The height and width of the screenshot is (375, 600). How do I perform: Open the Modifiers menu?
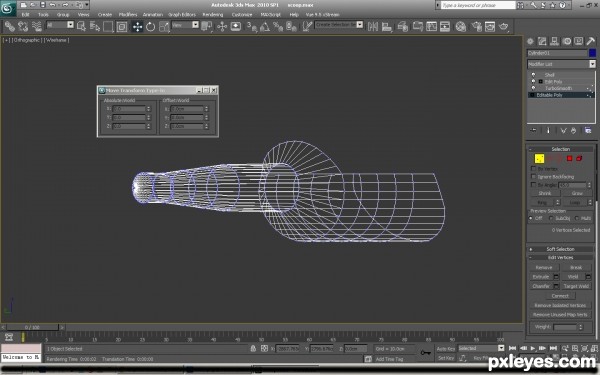tap(128, 15)
